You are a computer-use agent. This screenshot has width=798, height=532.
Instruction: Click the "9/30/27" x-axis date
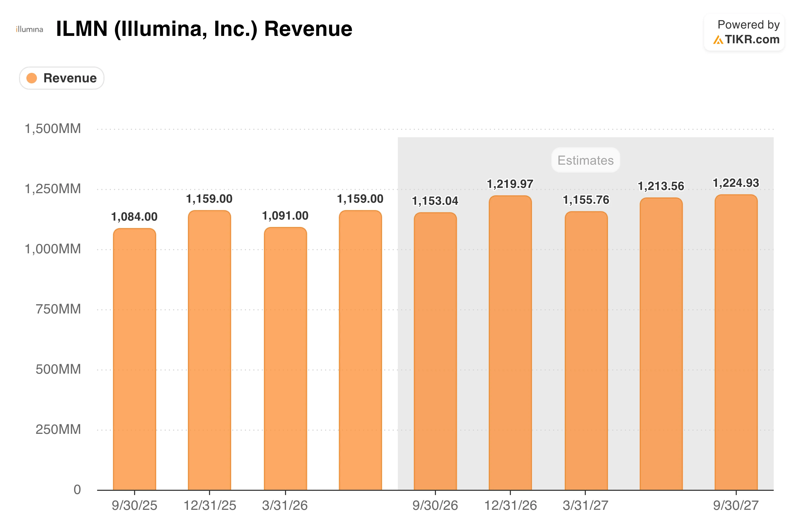pos(736,506)
